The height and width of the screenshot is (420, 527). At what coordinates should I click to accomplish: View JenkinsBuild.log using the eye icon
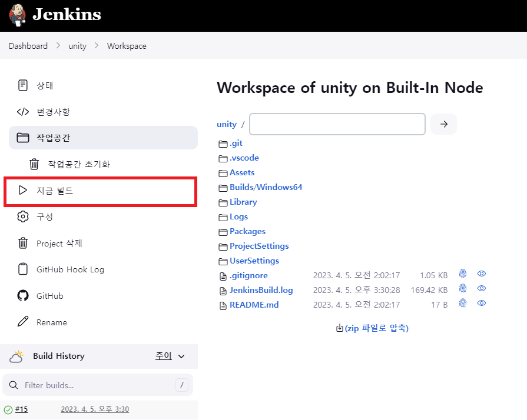482,288
